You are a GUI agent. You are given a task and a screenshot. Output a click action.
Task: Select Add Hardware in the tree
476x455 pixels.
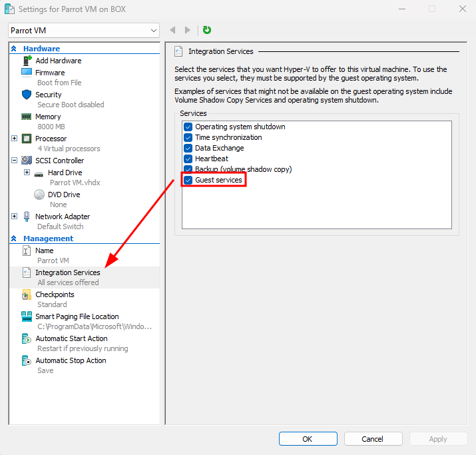tap(59, 61)
